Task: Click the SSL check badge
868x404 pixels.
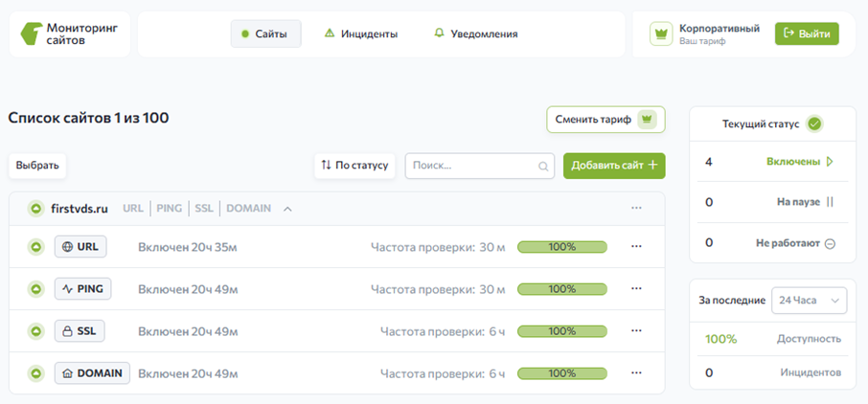Action: point(80,331)
